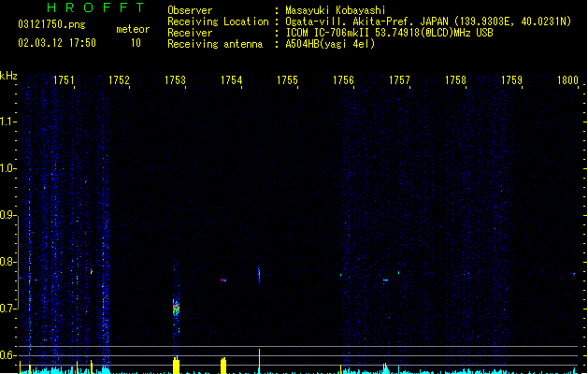Image resolution: width=588 pixels, height=374 pixels.
Task: Click the thick yellow intensity bar before 1754
Action: 223,366
